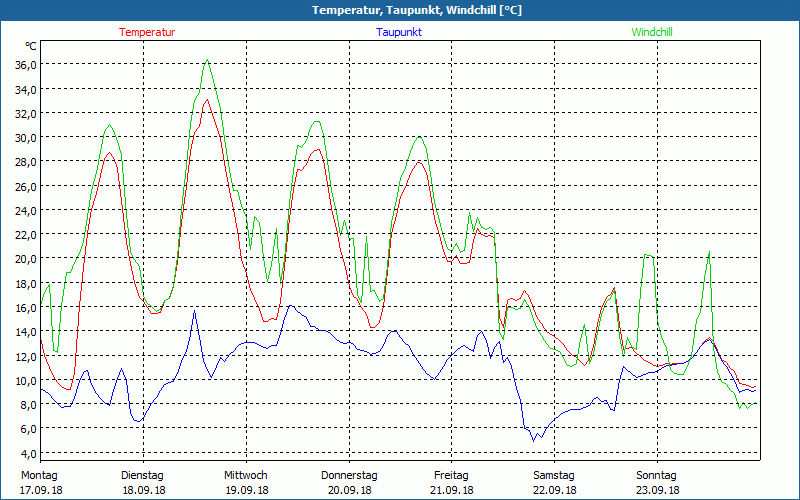Click the 16,0 y-axis value

(x=26, y=307)
